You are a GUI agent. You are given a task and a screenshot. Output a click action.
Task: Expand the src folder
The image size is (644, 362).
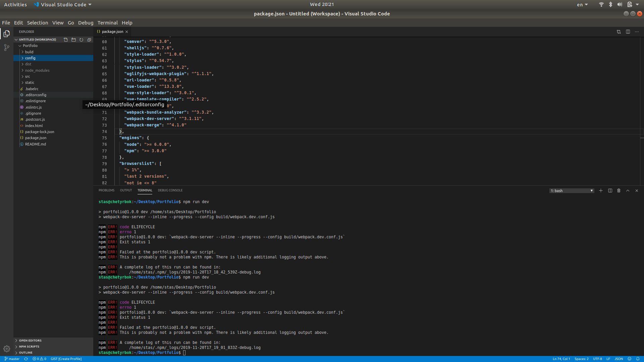coord(53,76)
